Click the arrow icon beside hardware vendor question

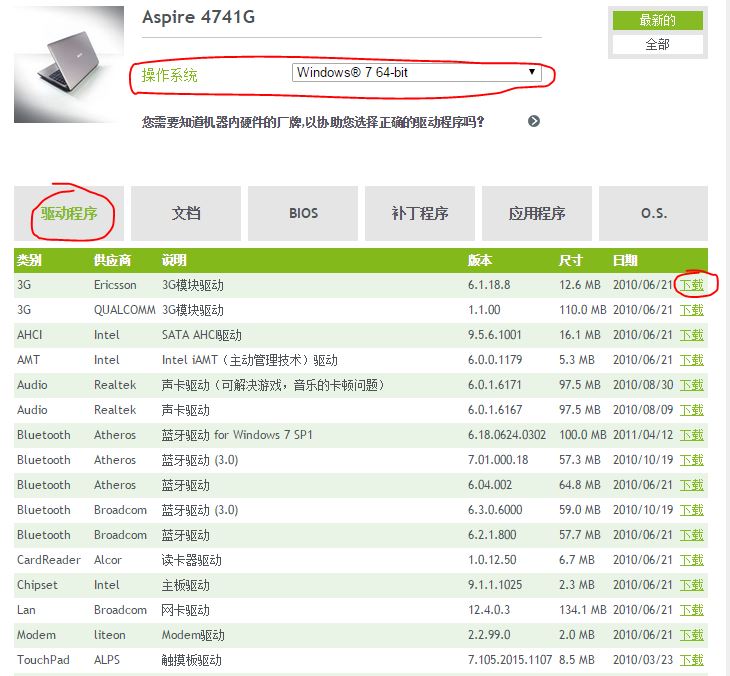[x=534, y=121]
